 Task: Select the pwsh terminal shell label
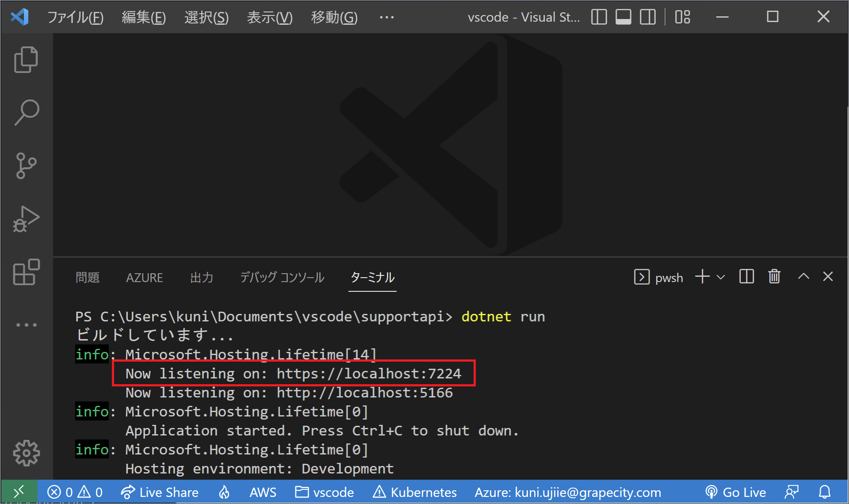[659, 277]
